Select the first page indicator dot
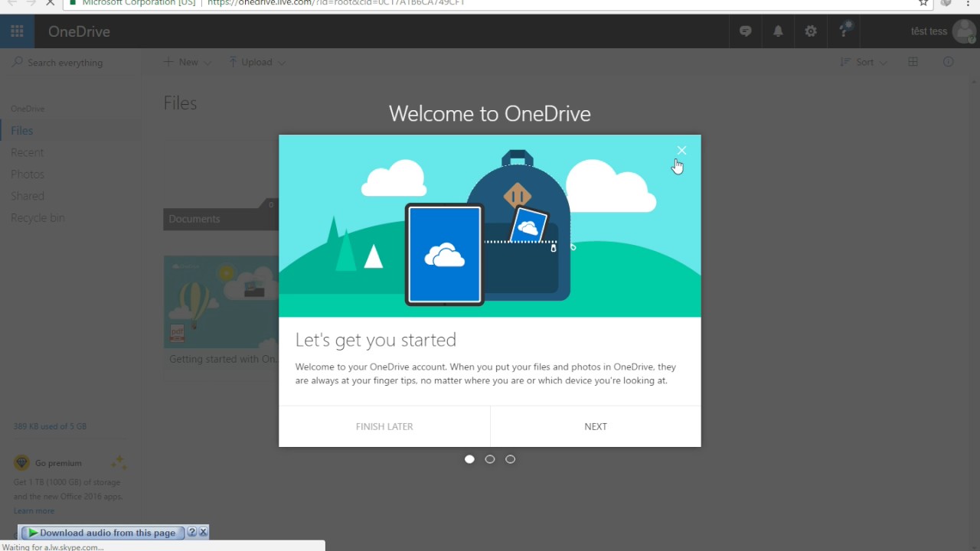 (x=469, y=459)
